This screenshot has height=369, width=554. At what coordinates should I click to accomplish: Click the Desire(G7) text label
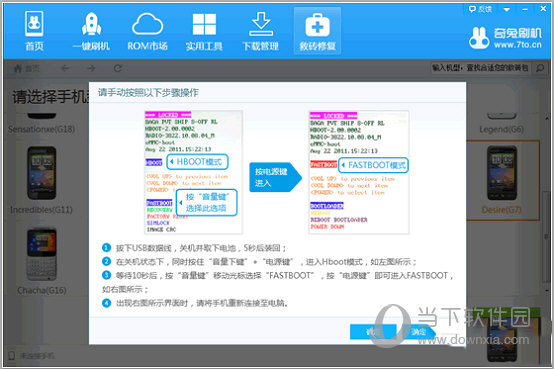coord(501,210)
